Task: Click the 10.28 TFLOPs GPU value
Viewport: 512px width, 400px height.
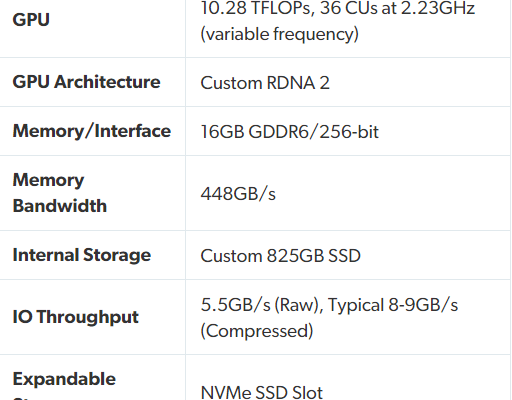Action: [257, 7]
